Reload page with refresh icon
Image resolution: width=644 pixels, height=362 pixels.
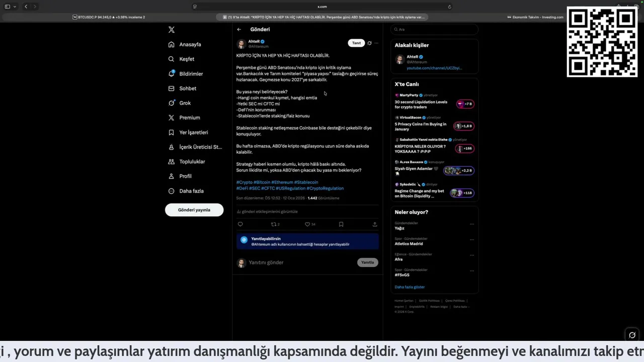[449, 7]
